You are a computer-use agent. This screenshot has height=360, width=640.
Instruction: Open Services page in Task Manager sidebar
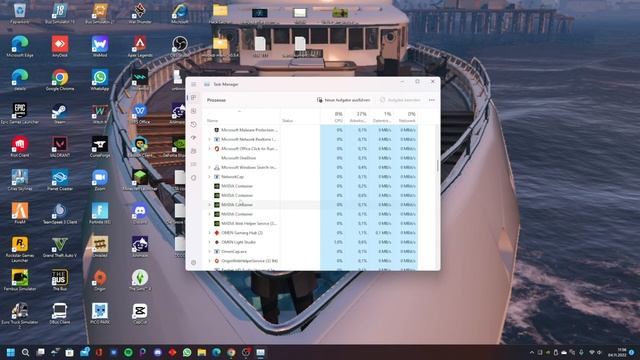point(193,178)
